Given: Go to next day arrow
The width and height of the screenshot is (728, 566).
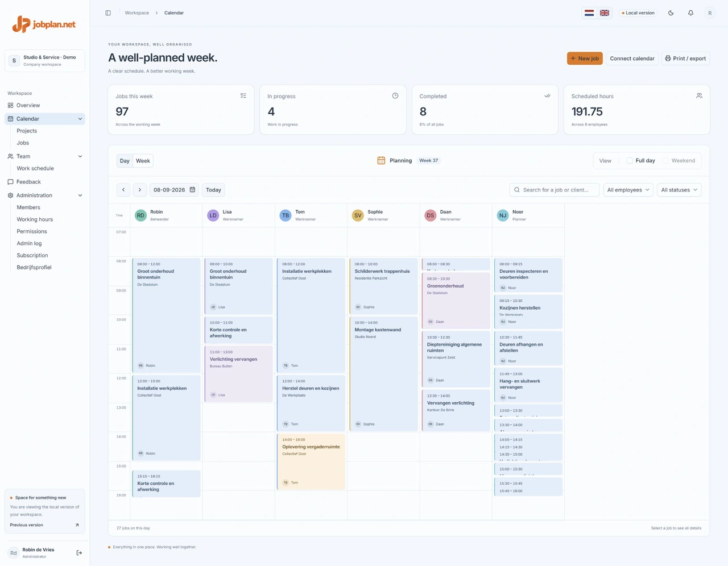Looking at the screenshot, I should (140, 190).
